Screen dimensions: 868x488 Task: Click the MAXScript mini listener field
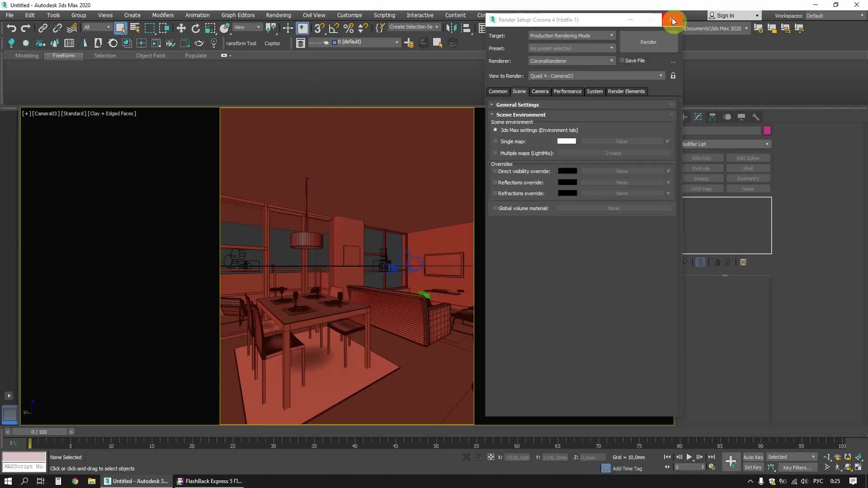[24, 467]
